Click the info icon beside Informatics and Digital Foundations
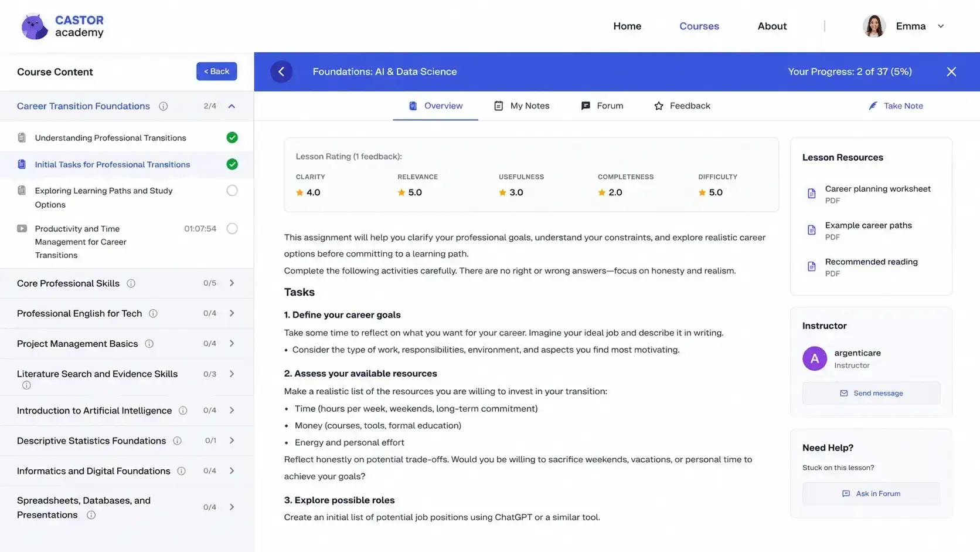Viewport: 980px width, 552px height. tap(182, 471)
